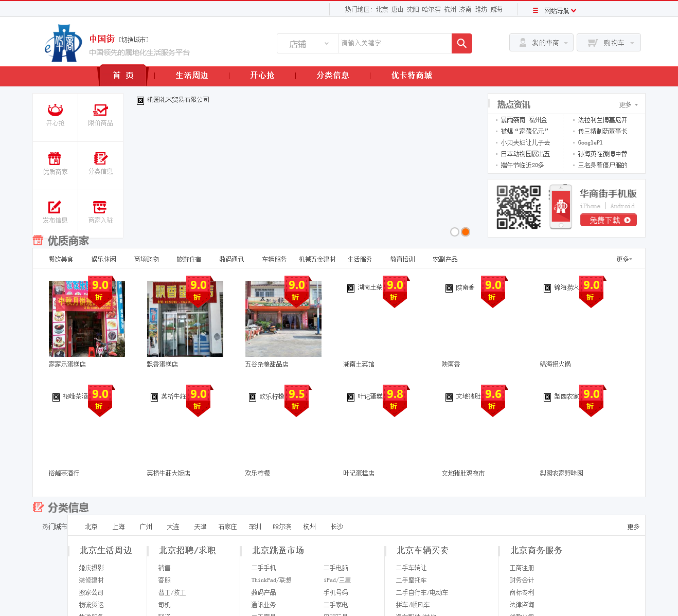Select the first carousel dot
The width and height of the screenshot is (678, 616).
[455, 232]
